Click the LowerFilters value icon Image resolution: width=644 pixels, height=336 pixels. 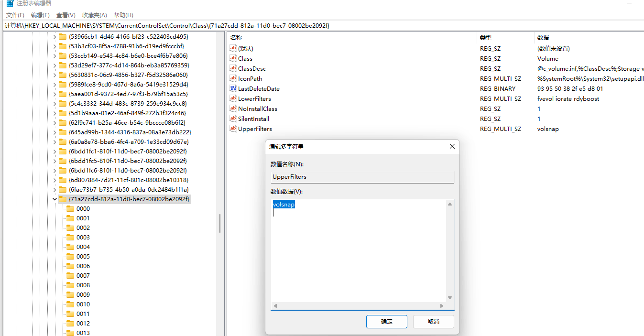pos(233,98)
